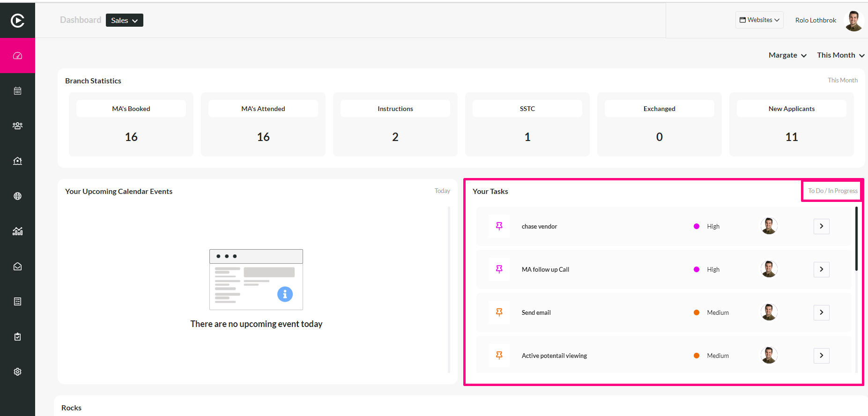Screen dimensions: 868x416
Task: Open the mail envelope icon in sidebar
Action: (x=17, y=266)
